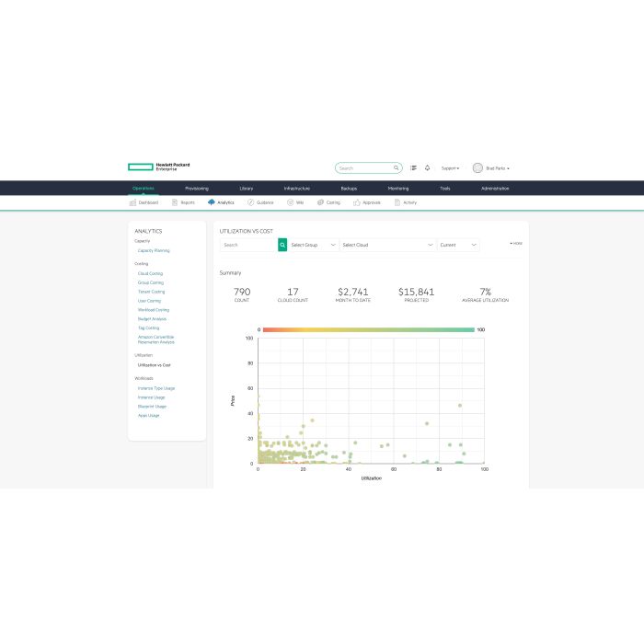Image resolution: width=644 pixels, height=644 pixels.
Task: Select Instance Type Usage report link
Action: click(156, 388)
